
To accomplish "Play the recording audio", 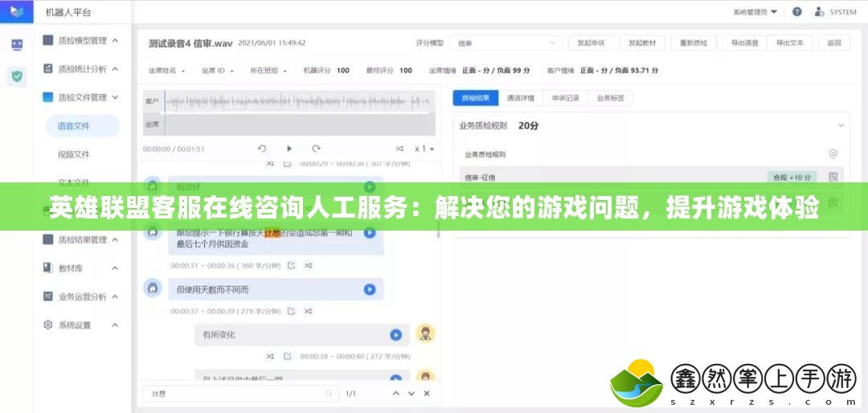I will pos(289,149).
